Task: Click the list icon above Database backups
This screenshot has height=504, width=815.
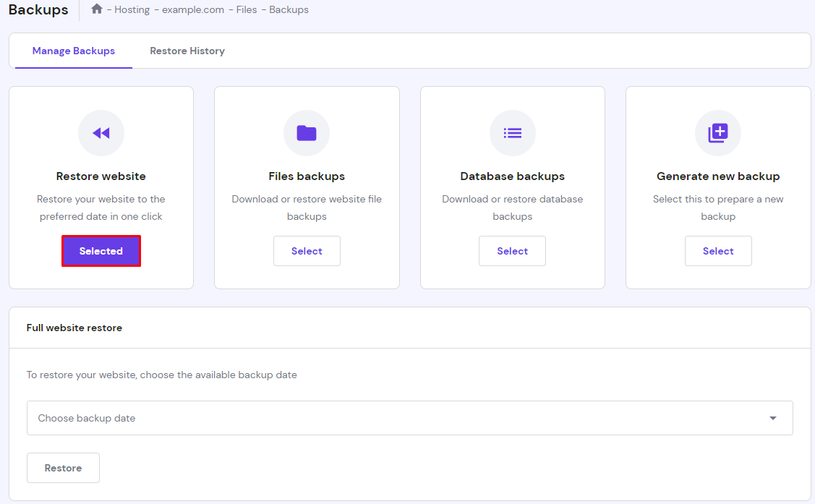Action: 512,133
